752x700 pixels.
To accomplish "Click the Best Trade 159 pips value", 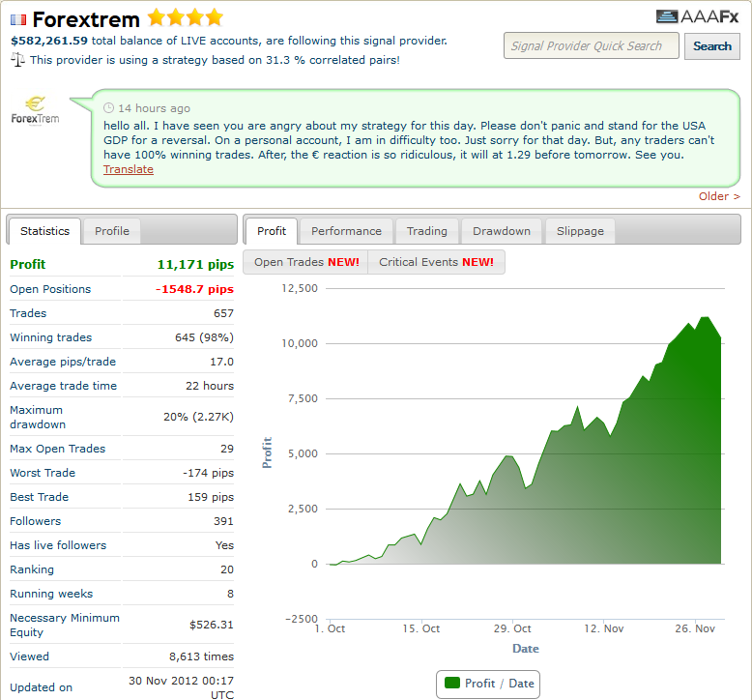I will point(211,497).
